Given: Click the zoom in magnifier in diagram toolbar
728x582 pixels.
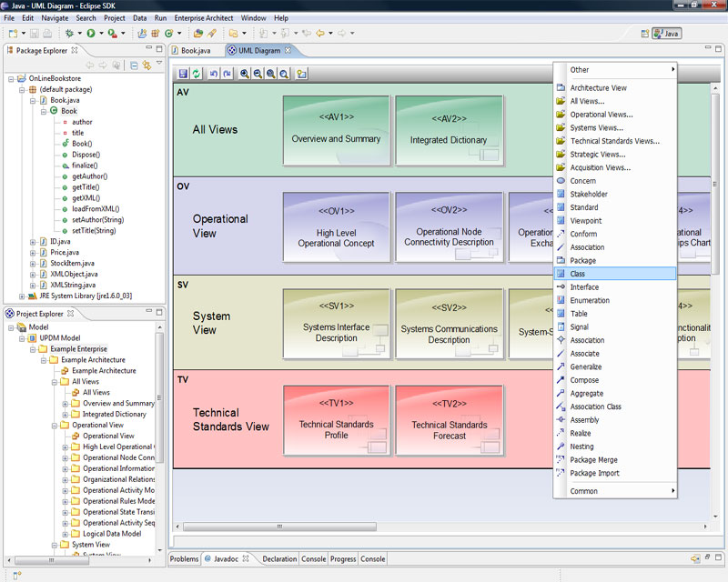Looking at the screenshot, I should coord(245,74).
